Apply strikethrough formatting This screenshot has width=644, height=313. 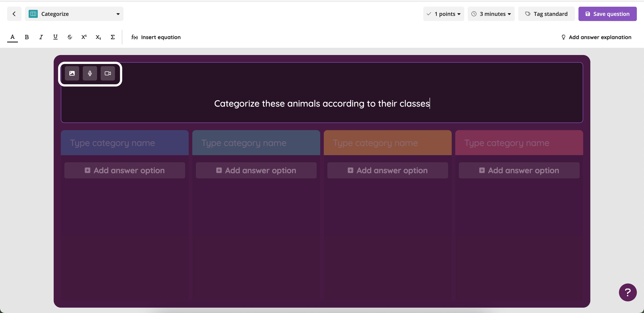(70, 37)
